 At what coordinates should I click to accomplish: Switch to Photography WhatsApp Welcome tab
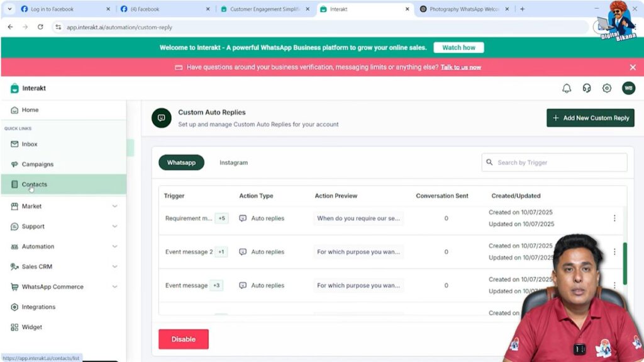point(464,9)
